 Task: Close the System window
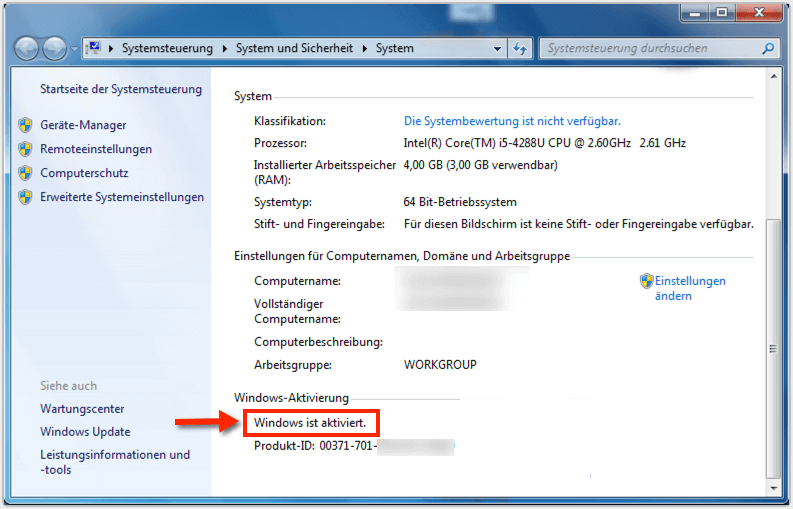(x=759, y=13)
